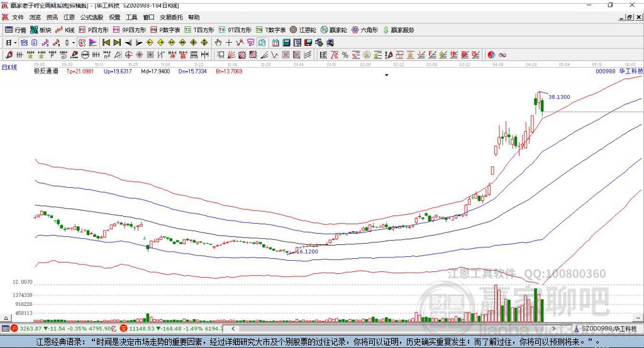Click the 赢家服务 dollar-sign icon
The height and width of the screenshot is (348, 644).
click(398, 30)
